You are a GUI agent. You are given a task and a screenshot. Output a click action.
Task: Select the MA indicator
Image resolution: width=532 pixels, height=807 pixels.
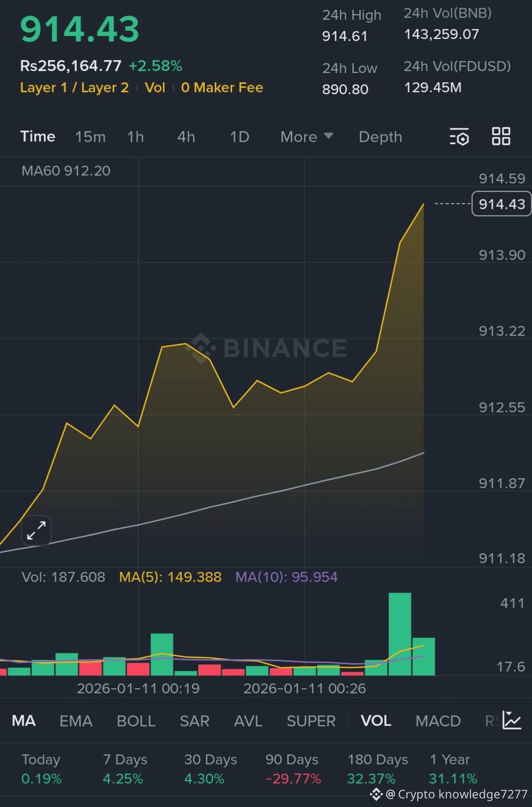click(x=24, y=721)
